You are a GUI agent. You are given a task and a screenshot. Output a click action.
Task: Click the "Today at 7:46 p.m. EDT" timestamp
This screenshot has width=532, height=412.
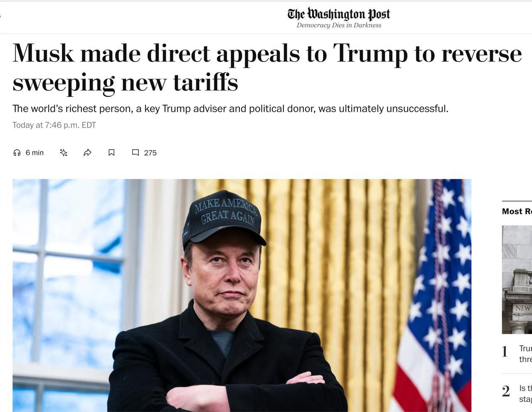click(54, 125)
